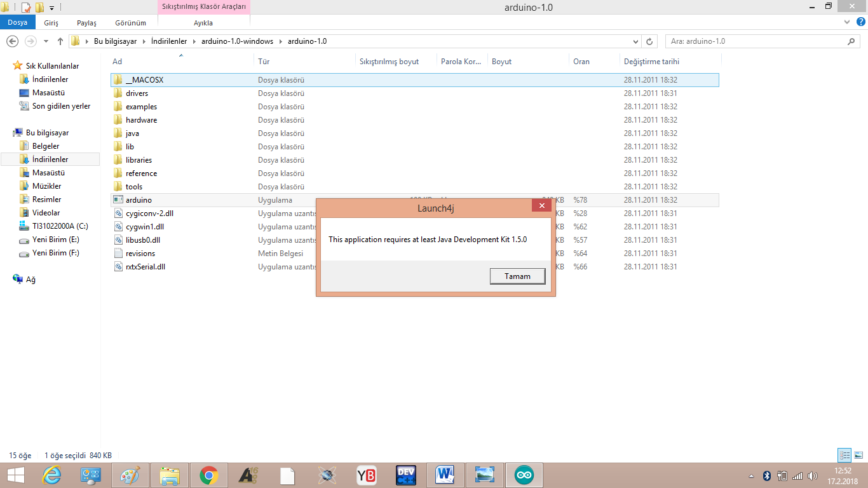The width and height of the screenshot is (868, 488).
Task: Open Son gidilen yerler
Action: (61, 106)
